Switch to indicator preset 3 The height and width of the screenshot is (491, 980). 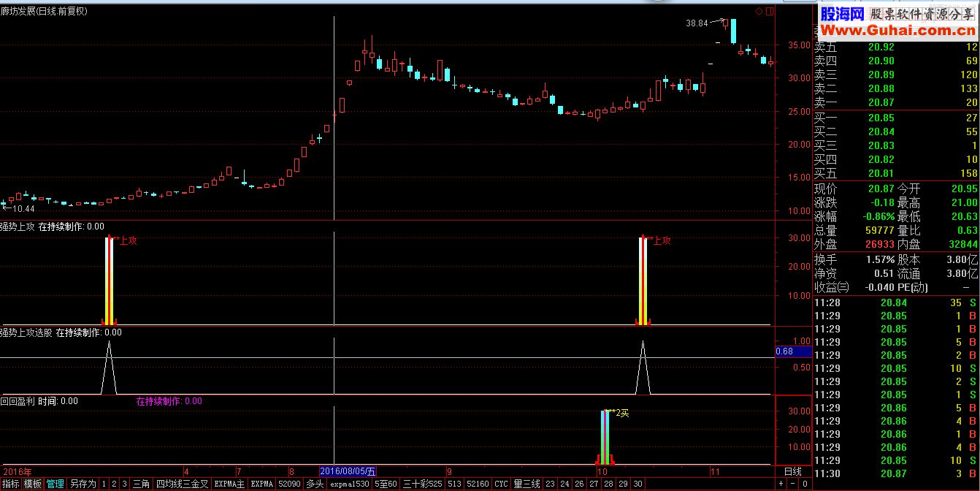[124, 484]
